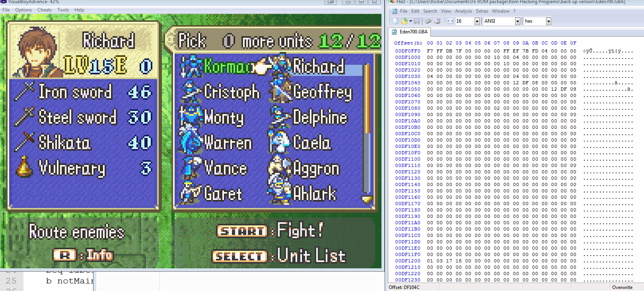
Task: Open VisualBoyAdvance Cheats menu
Action: (x=45, y=10)
